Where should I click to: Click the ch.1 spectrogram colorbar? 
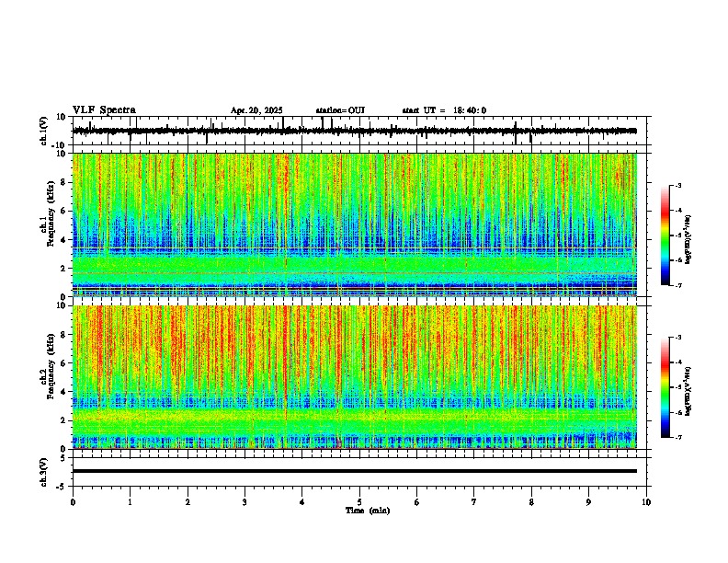pos(665,236)
